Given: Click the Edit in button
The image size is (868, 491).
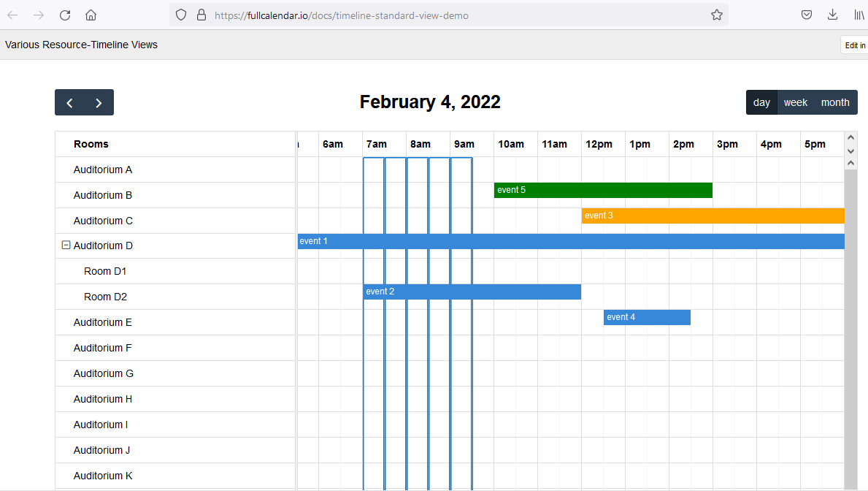Looking at the screenshot, I should click(x=854, y=45).
